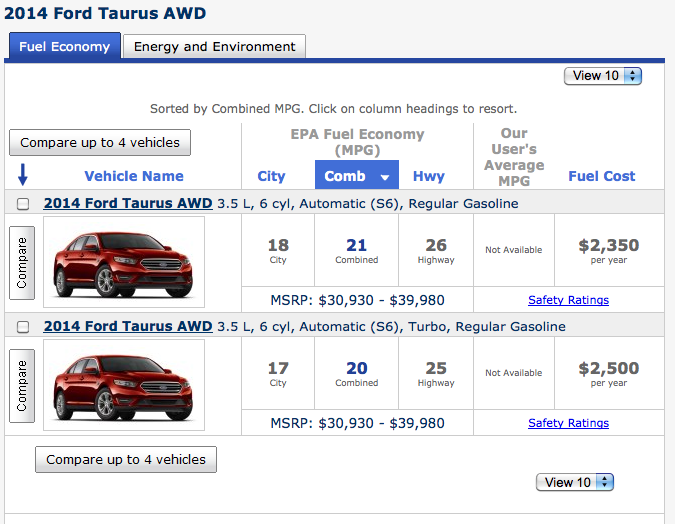Click the Sorted by Combined MPG notice text
The height and width of the screenshot is (524, 675).
click(333, 109)
